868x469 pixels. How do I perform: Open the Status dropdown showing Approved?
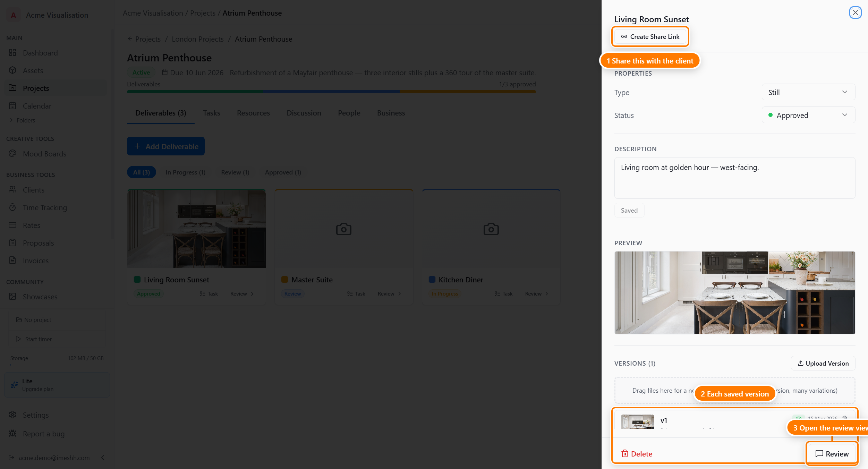pyautogui.click(x=808, y=115)
